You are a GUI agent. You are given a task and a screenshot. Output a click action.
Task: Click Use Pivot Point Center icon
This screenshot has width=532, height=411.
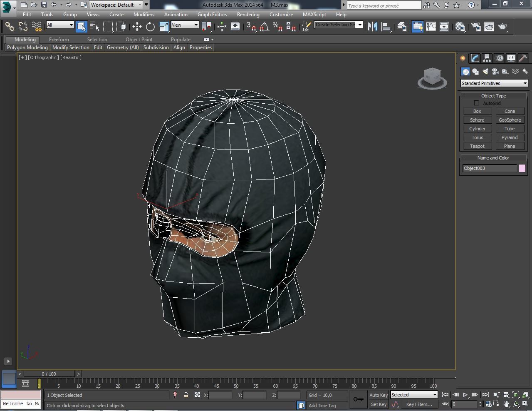click(206, 27)
